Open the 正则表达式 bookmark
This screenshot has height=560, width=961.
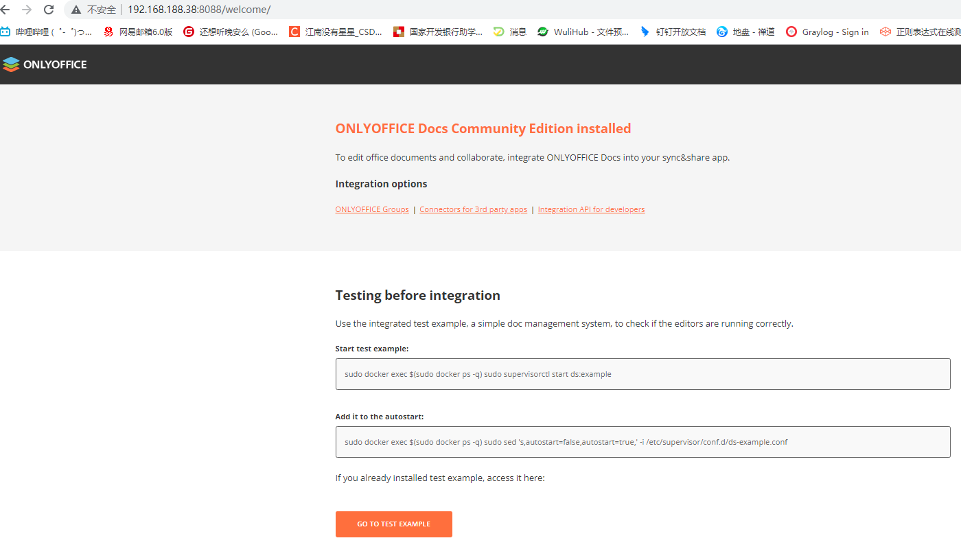[x=921, y=32]
